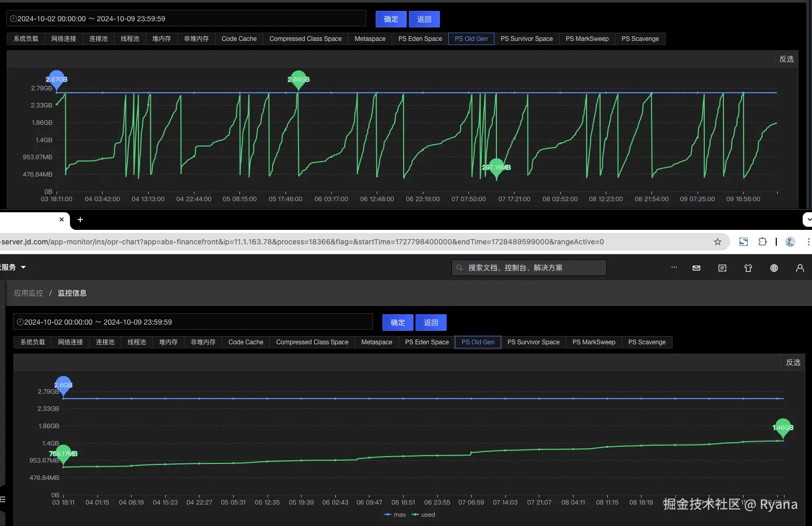Image resolution: width=812 pixels, height=526 pixels.
Task: Open the globe language icon
Action: click(x=774, y=268)
